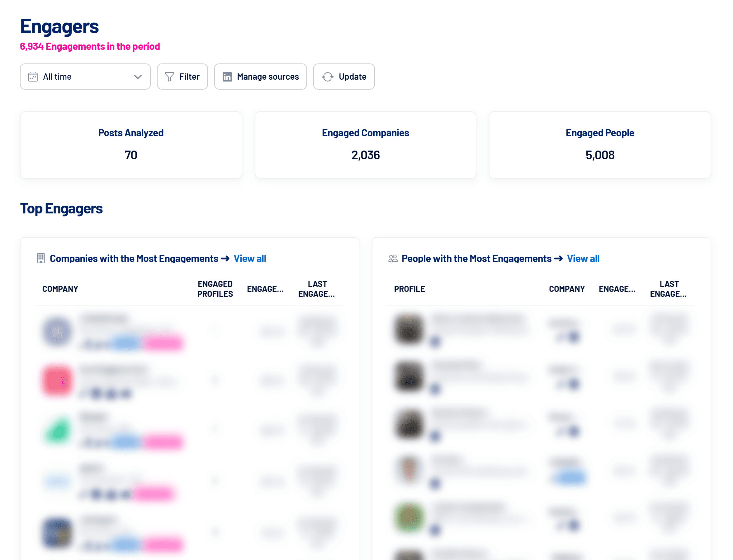This screenshot has width=733, height=560.
Task: Open Manage sources
Action: pyautogui.click(x=260, y=77)
